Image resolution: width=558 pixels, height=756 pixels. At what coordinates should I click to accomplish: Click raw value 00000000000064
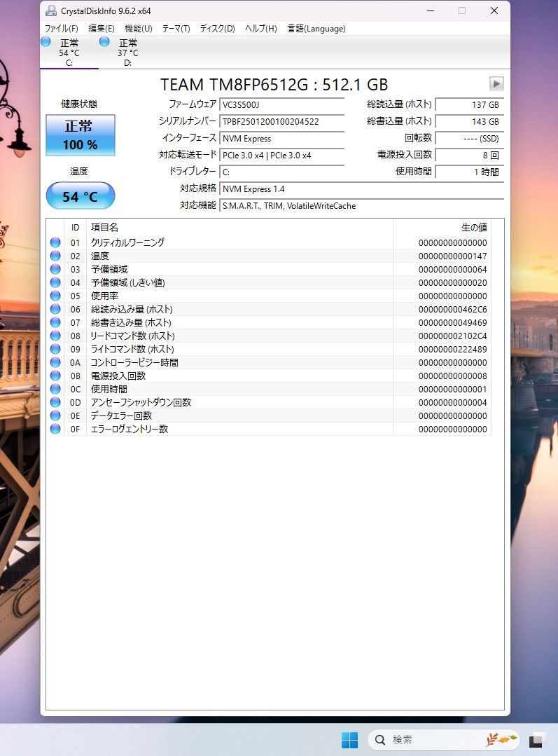(452, 269)
